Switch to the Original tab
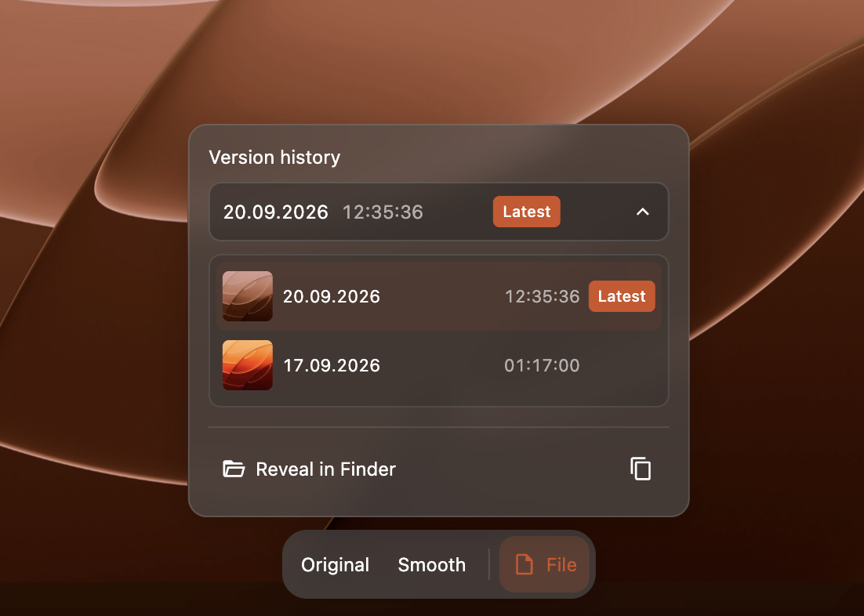Viewport: 864px width, 616px height. coord(335,565)
